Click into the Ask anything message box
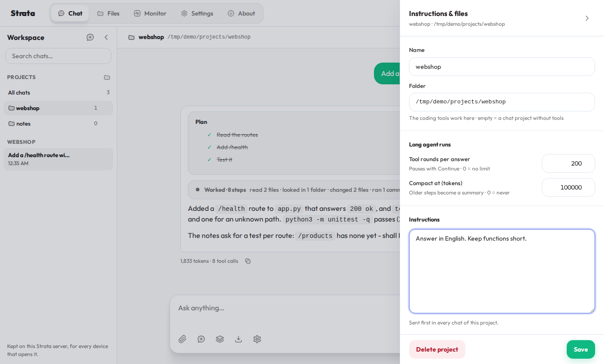Viewport: 604px width, 364px height. pyautogui.click(x=285, y=308)
